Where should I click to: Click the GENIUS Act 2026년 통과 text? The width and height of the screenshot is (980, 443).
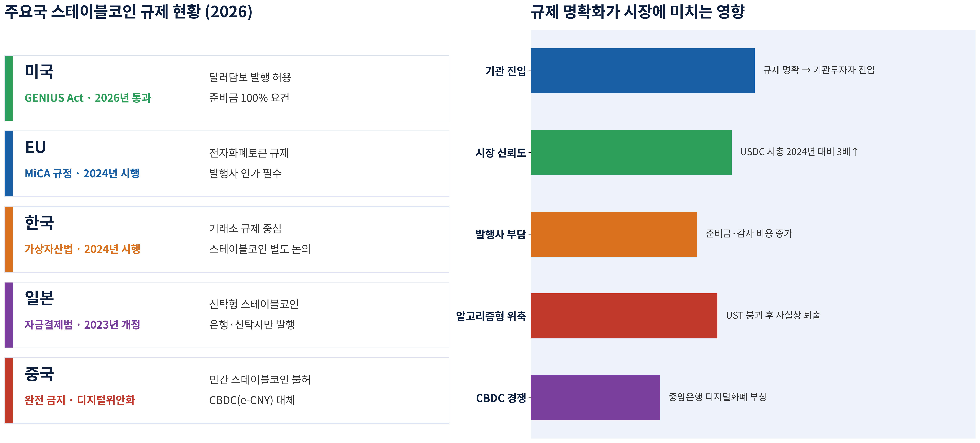click(88, 98)
